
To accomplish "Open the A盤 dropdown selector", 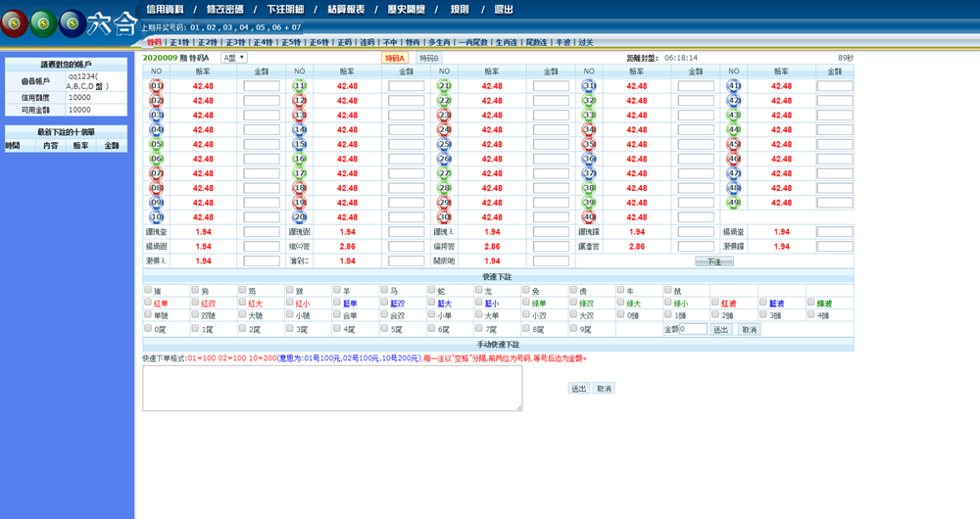I will [233, 58].
